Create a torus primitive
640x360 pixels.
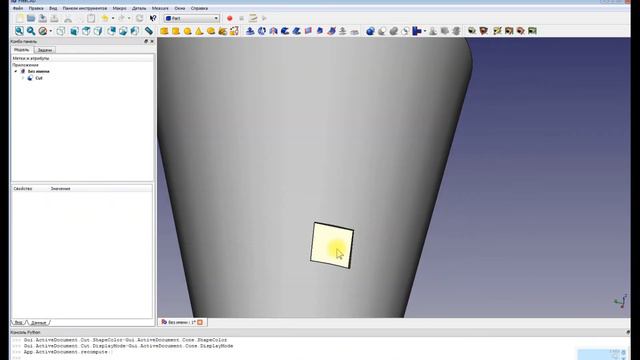click(x=211, y=31)
